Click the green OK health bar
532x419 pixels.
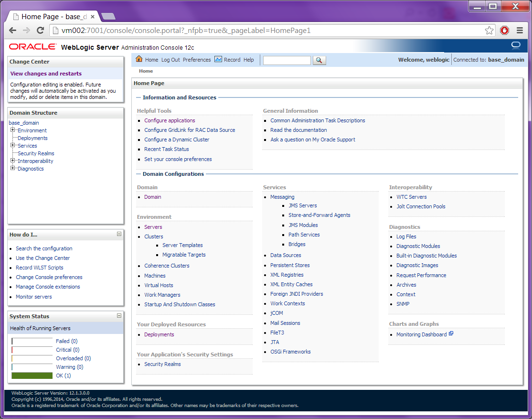[x=32, y=376]
